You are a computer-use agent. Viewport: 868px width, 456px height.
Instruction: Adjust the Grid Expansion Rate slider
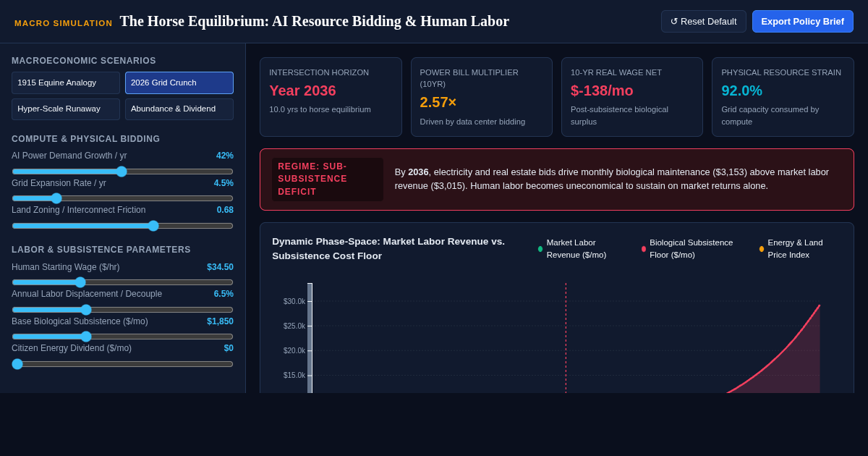(x=122, y=198)
